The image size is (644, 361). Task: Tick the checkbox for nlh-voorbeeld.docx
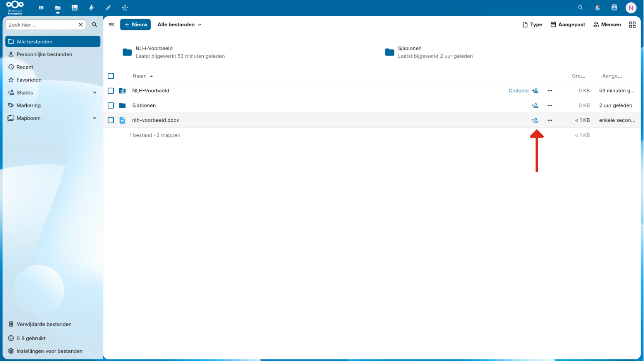pyautogui.click(x=111, y=120)
